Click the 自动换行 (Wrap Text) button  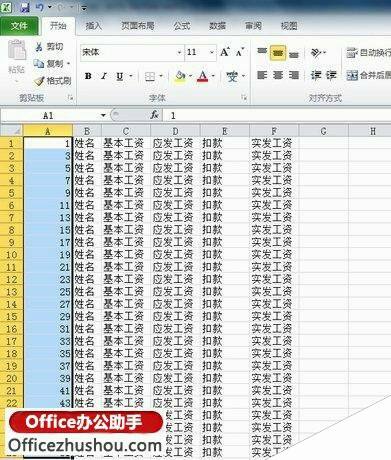[x=368, y=52]
